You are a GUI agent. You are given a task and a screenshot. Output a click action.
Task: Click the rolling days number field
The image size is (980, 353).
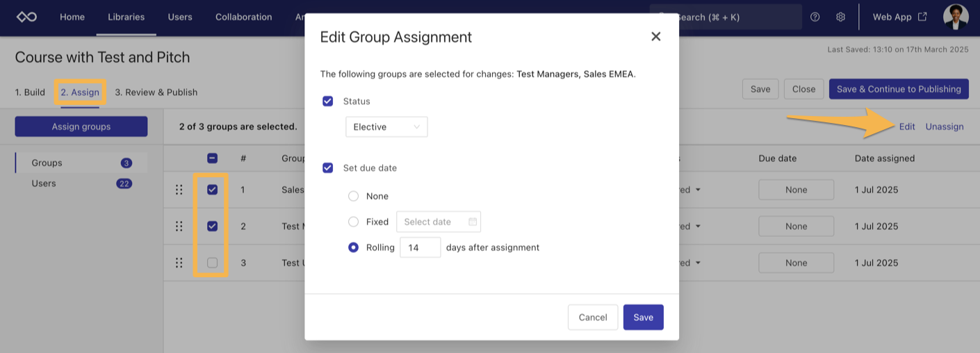point(420,247)
